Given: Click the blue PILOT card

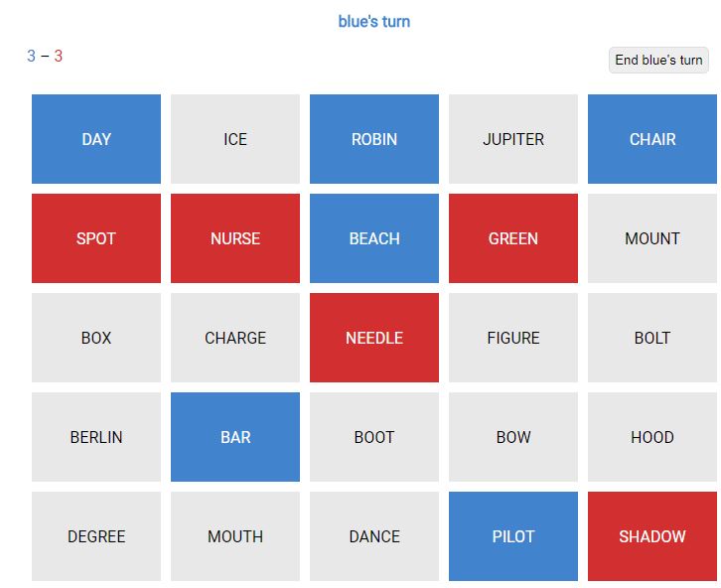Looking at the screenshot, I should pos(513,536).
